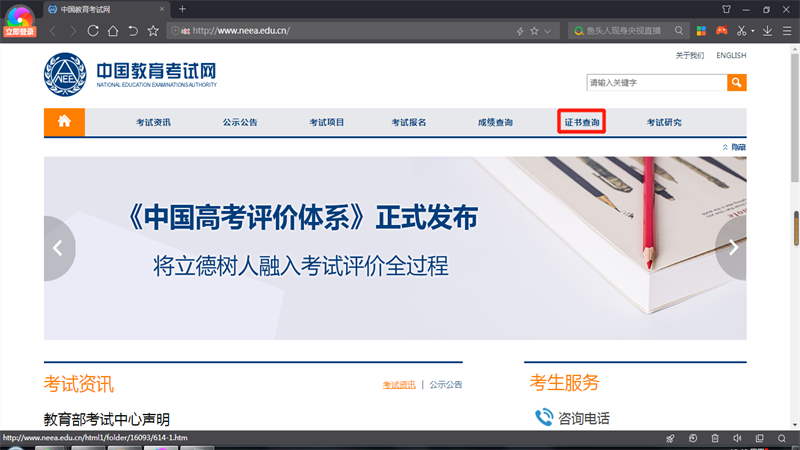
Task: Open the 关于我们 link
Action: [690, 56]
